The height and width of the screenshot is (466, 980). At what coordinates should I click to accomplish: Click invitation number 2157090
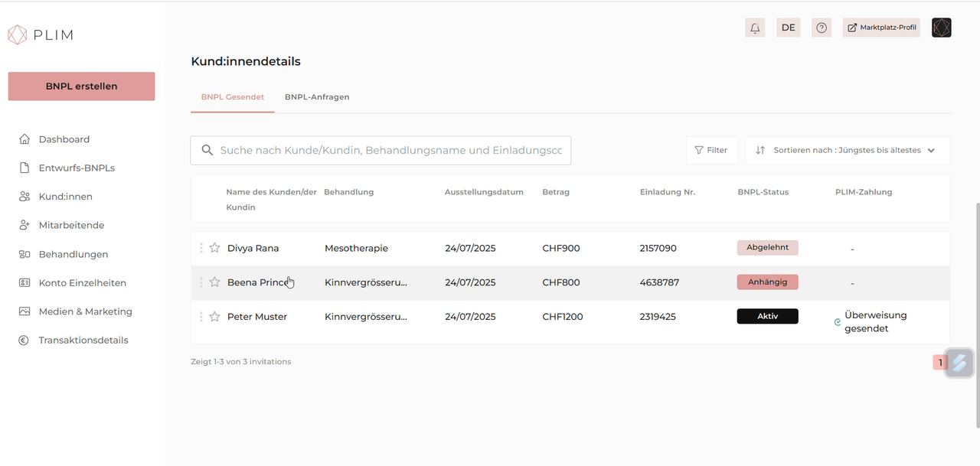point(658,248)
